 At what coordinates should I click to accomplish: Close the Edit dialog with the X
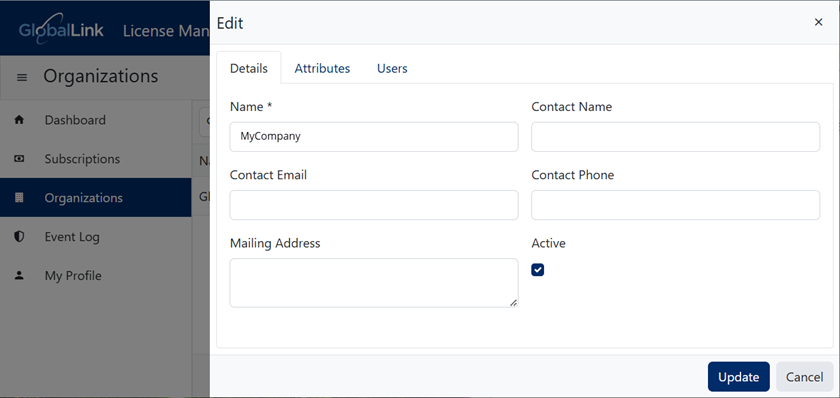click(818, 22)
